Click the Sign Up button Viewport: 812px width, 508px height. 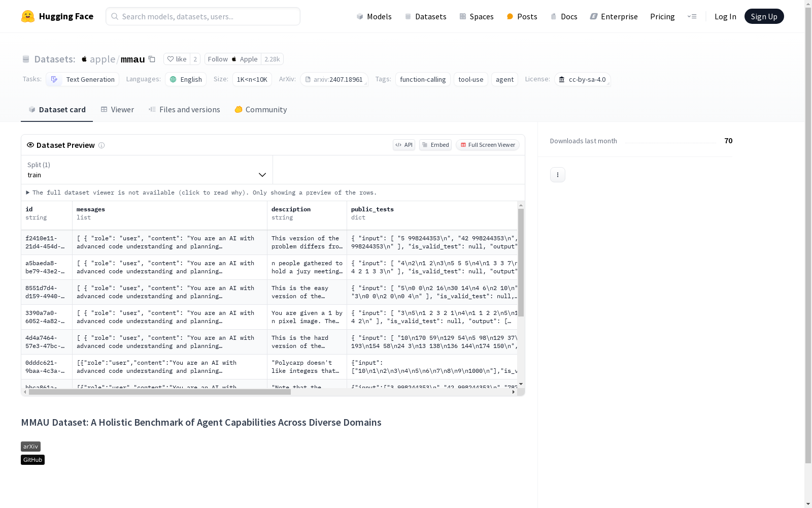pyautogui.click(x=764, y=16)
